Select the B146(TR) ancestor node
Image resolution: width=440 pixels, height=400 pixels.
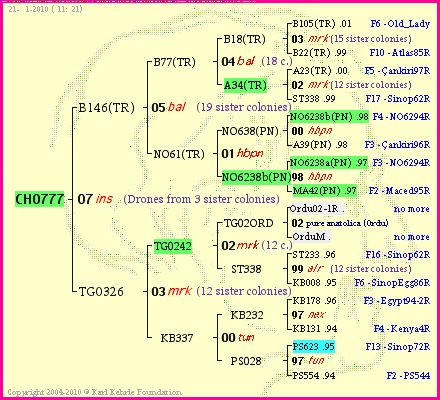tap(106, 108)
